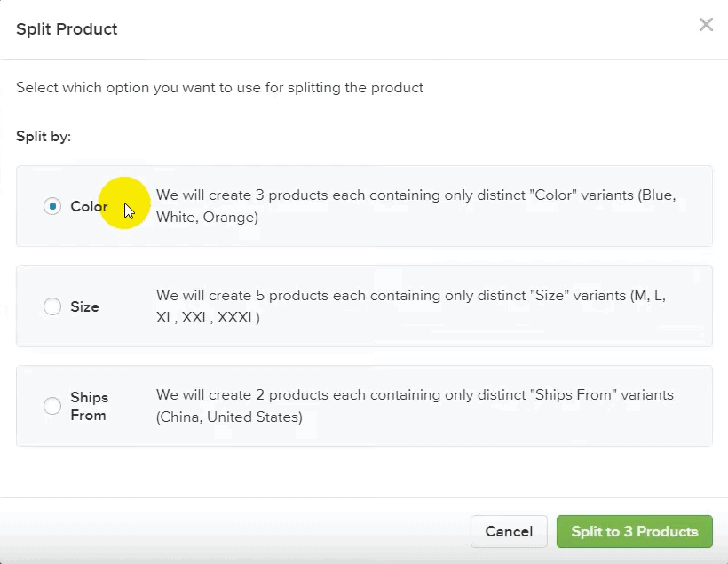Click the bold "Color" option label
Viewport: 728px width, 564px height.
pyautogui.click(x=89, y=206)
